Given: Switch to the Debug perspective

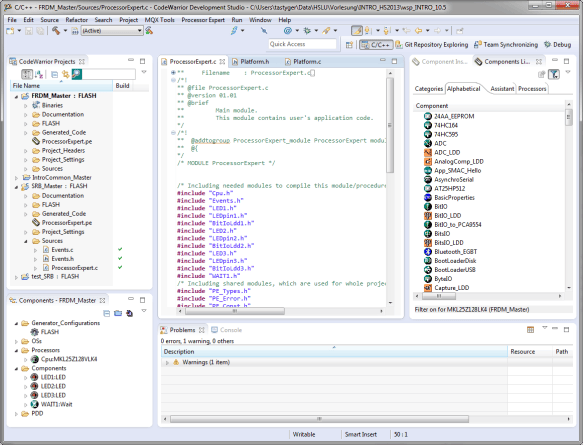Looking at the screenshot, I should click(558, 45).
